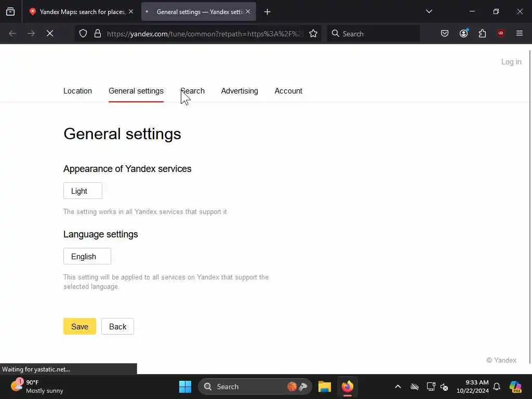Open the weather widget
Screen dimensions: 532x399
click(37, 387)
